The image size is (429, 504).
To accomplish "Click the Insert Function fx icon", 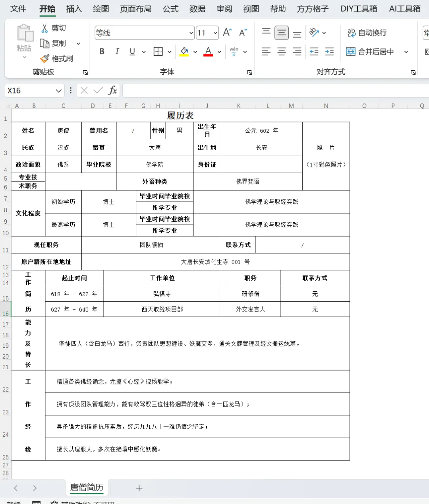I will [113, 90].
